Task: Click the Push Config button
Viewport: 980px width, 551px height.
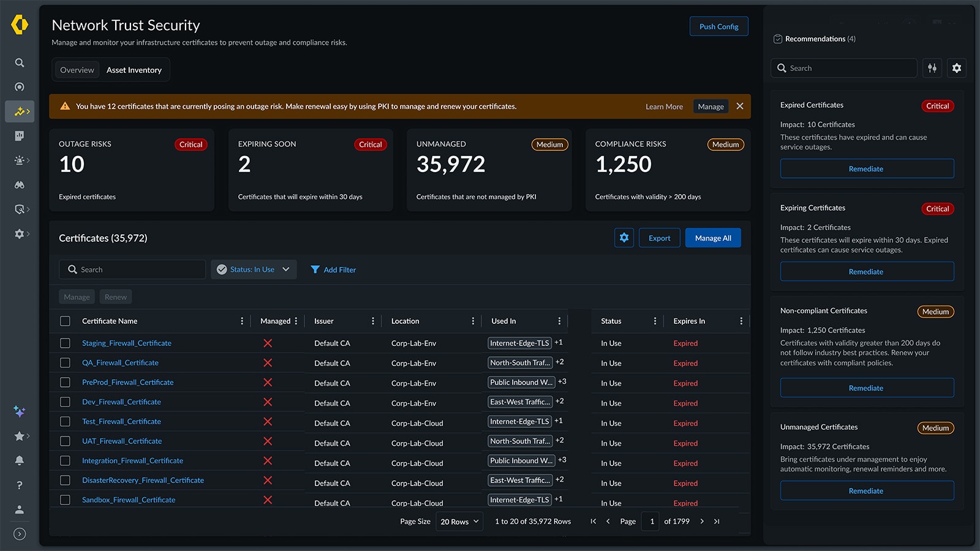Action: pos(719,26)
